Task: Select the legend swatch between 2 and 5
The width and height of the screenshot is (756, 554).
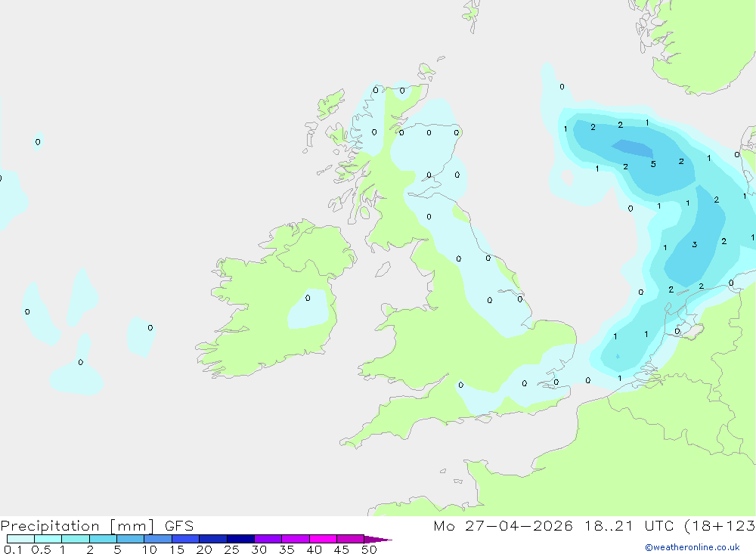Action: (103, 539)
